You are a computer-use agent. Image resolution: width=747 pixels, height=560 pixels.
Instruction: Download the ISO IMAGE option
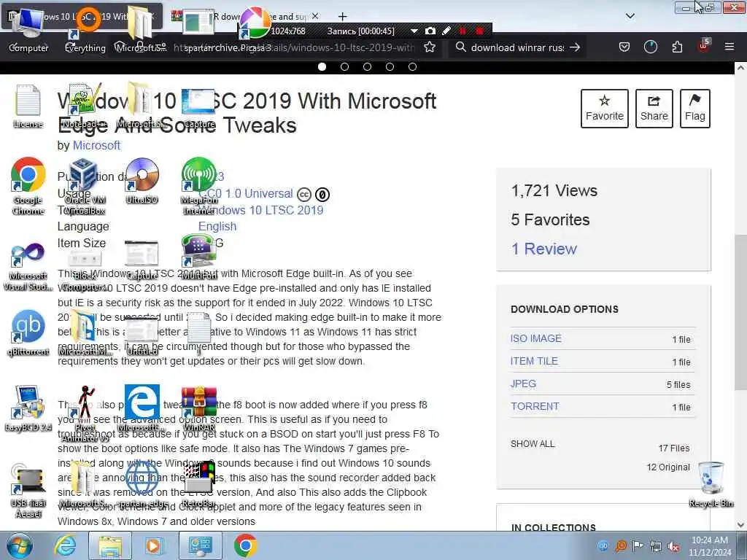(x=536, y=338)
